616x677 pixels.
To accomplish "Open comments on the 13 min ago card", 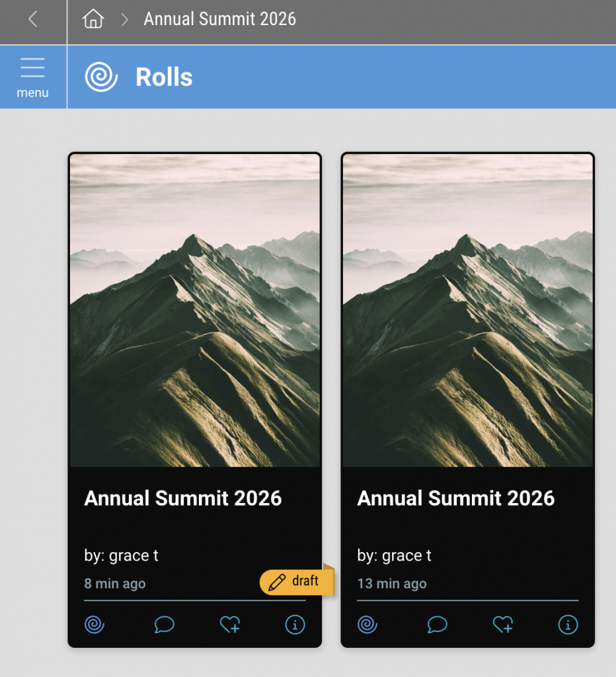I will (437, 624).
